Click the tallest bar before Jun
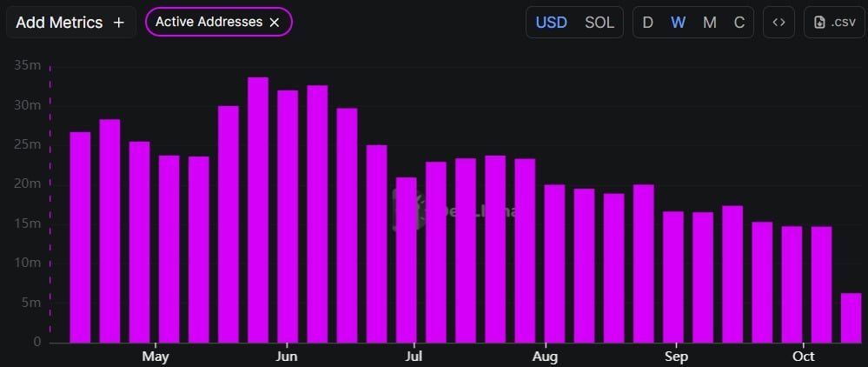Image resolution: width=868 pixels, height=367 pixels. 258,210
